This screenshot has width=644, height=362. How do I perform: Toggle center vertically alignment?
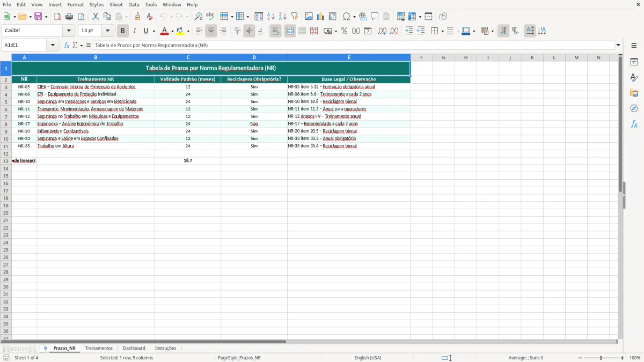coord(249,31)
